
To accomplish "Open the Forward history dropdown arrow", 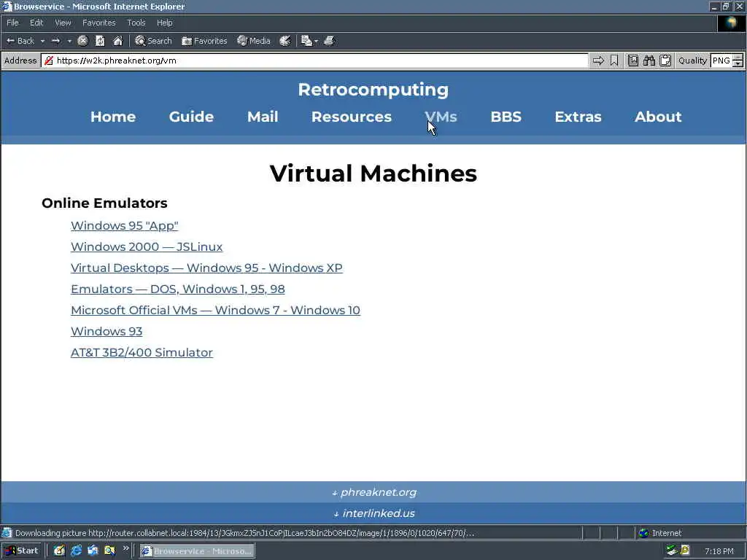I will [x=69, y=41].
